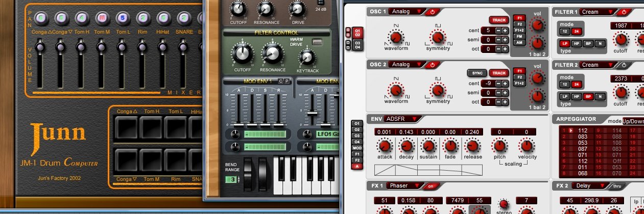Click the FX 1 stereo knob
644x214 pixels.
tap(504, 203)
